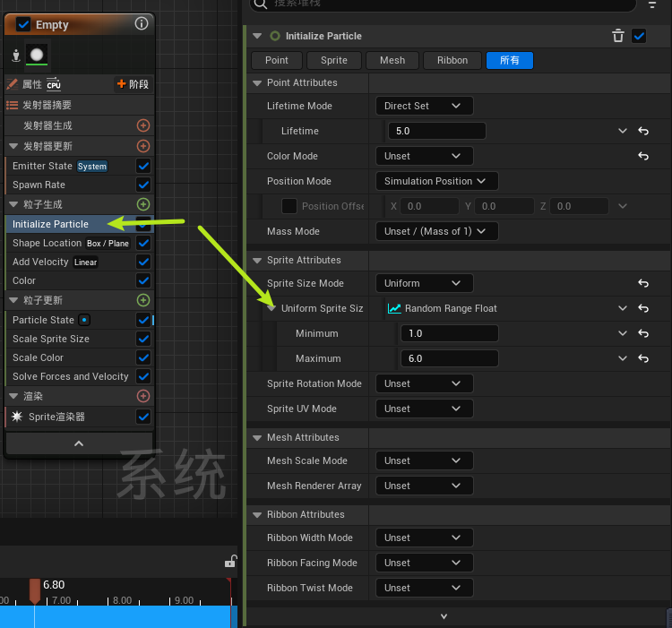672x628 pixels.
Task: Disable the Scale Sprite Size module
Action: [x=143, y=339]
